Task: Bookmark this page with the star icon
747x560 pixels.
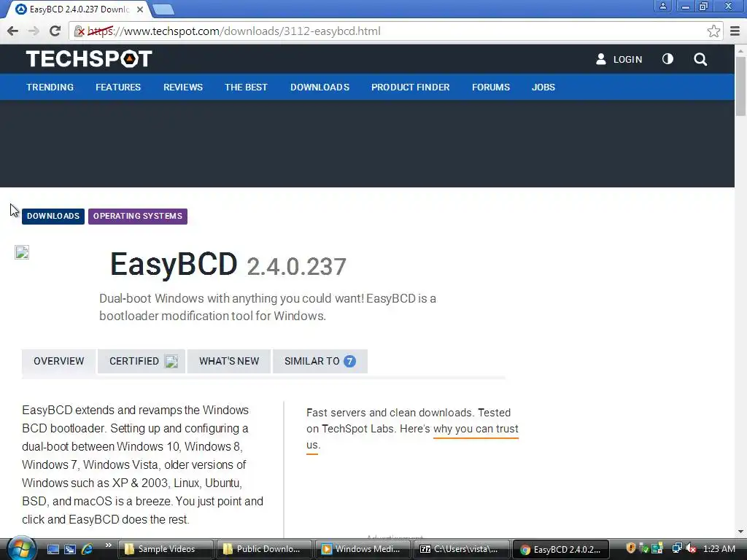Action: tap(713, 31)
